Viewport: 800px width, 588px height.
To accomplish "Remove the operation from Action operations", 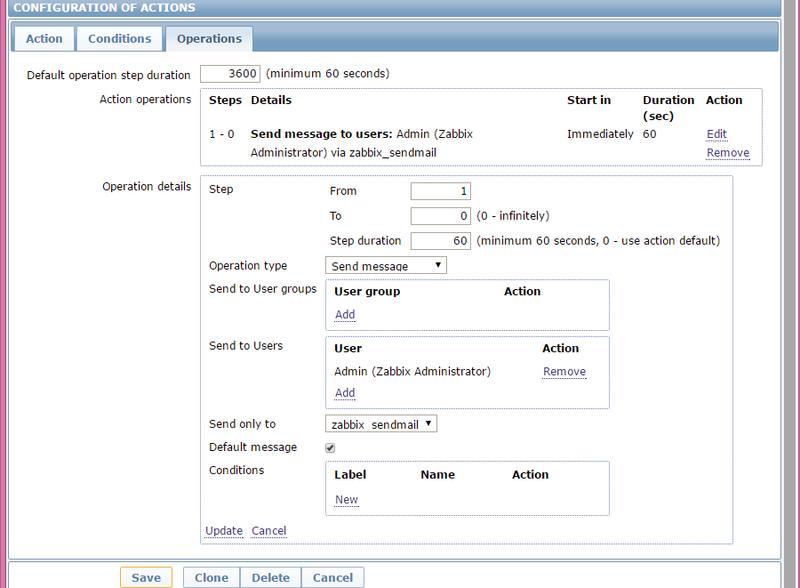I will click(x=727, y=153).
